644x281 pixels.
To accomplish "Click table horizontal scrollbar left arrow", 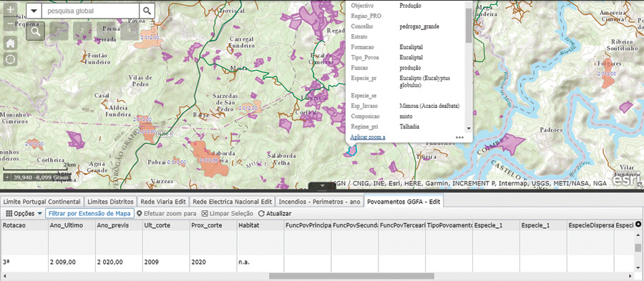I will pyautogui.click(x=4, y=276).
